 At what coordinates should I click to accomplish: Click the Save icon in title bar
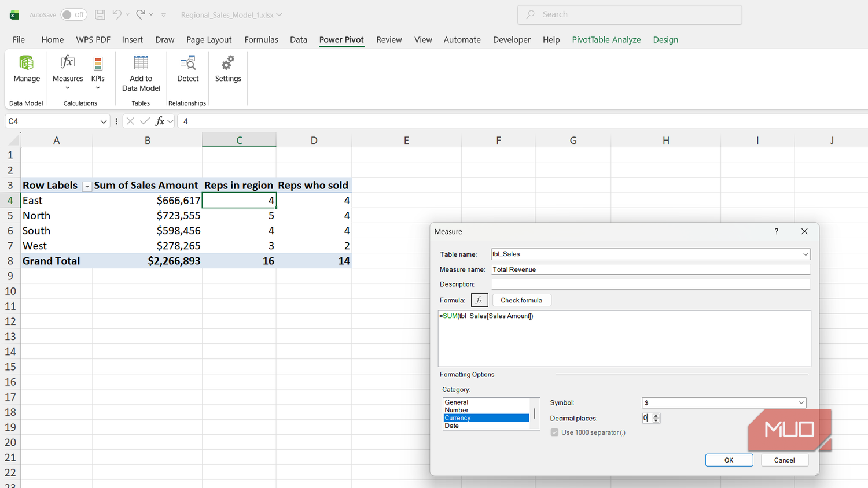tap(100, 14)
